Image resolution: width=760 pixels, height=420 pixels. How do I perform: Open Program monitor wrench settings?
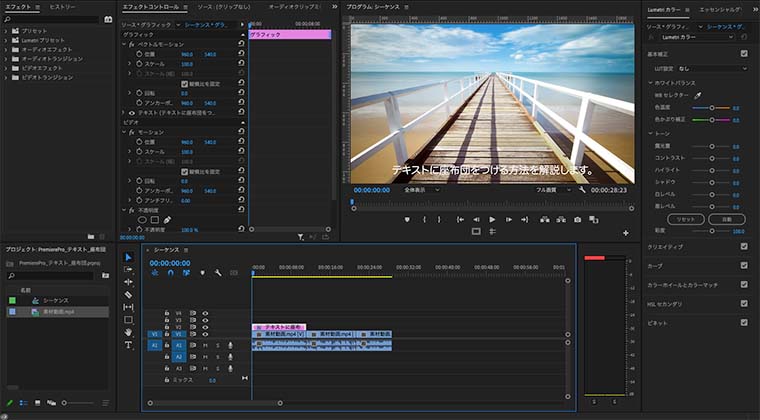[x=582, y=190]
